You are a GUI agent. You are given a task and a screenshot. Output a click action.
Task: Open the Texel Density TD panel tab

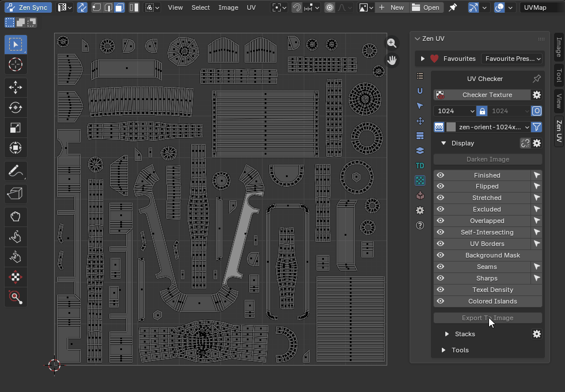pos(420,166)
